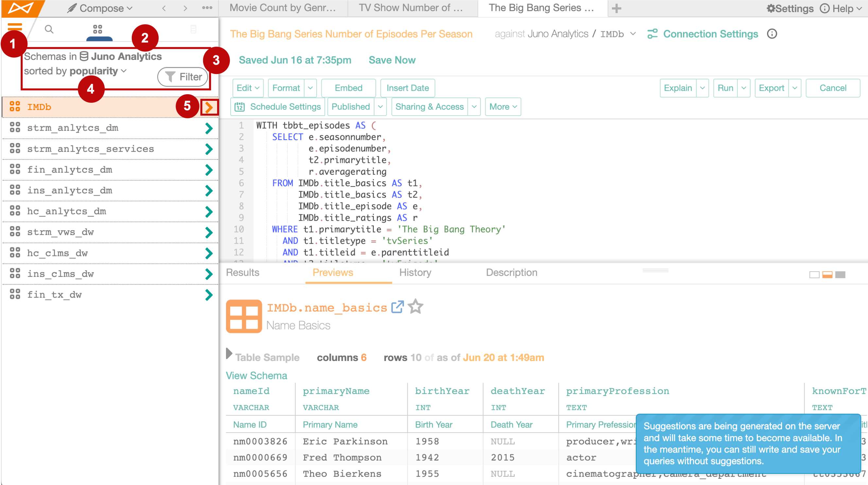The image size is (868, 485).
Task: Go forward with the right arrow
Action: pos(185,8)
